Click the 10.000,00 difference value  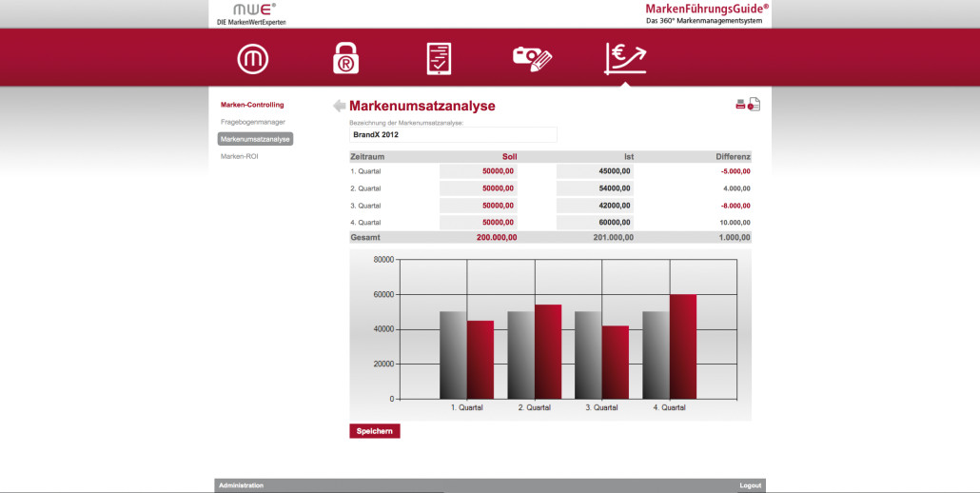(735, 223)
